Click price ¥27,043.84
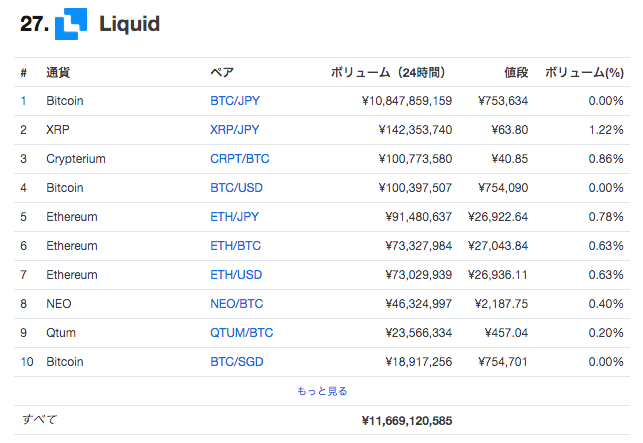This screenshot has height=443, width=643. pyautogui.click(x=498, y=246)
